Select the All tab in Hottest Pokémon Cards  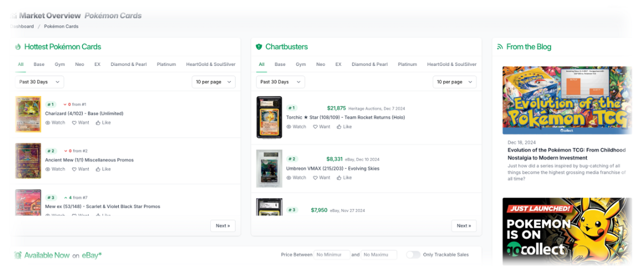tap(21, 64)
